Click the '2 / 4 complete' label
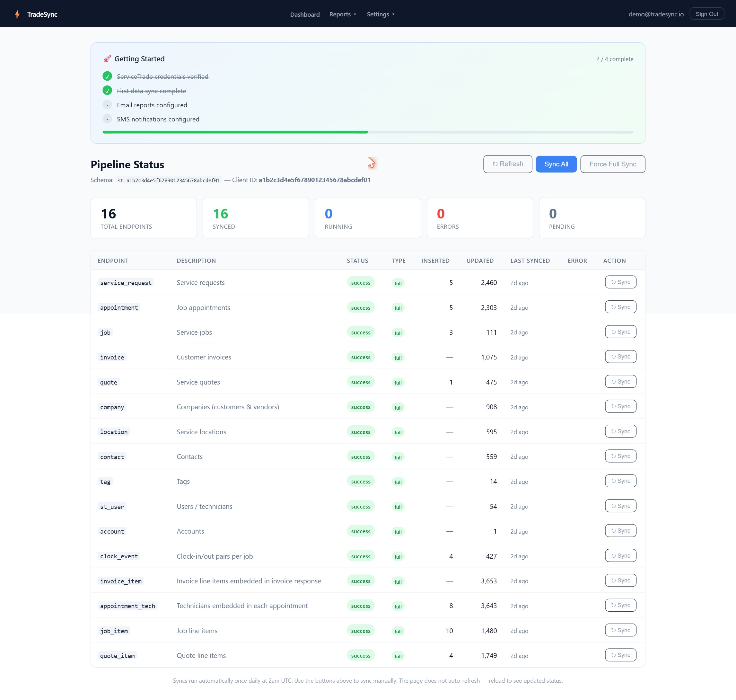The width and height of the screenshot is (736, 700). pos(614,59)
